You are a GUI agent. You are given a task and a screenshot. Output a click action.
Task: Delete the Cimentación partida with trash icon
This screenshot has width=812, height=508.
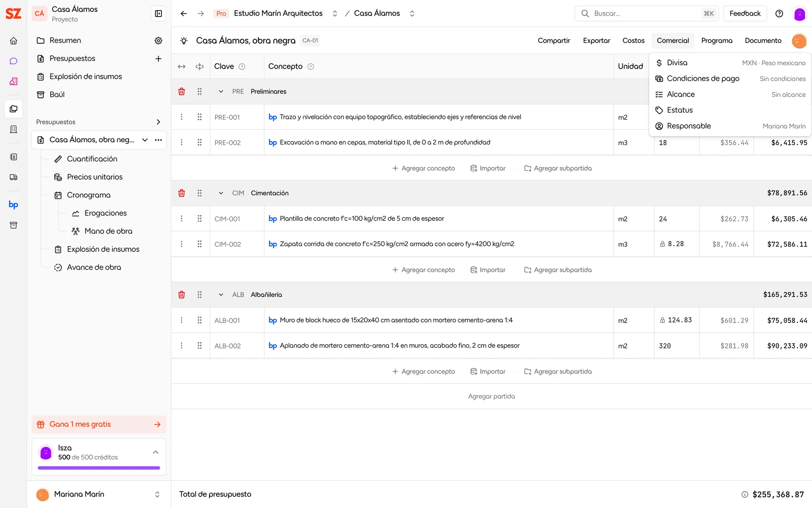click(x=181, y=193)
